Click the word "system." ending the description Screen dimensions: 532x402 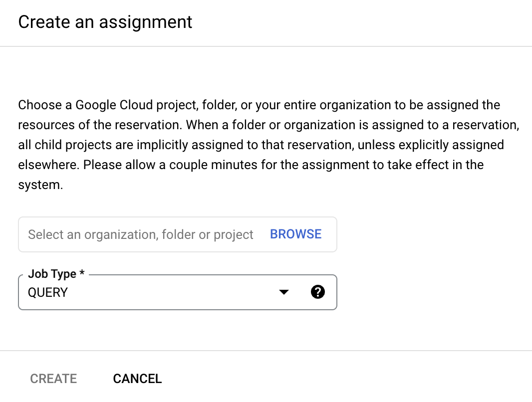[40, 185]
